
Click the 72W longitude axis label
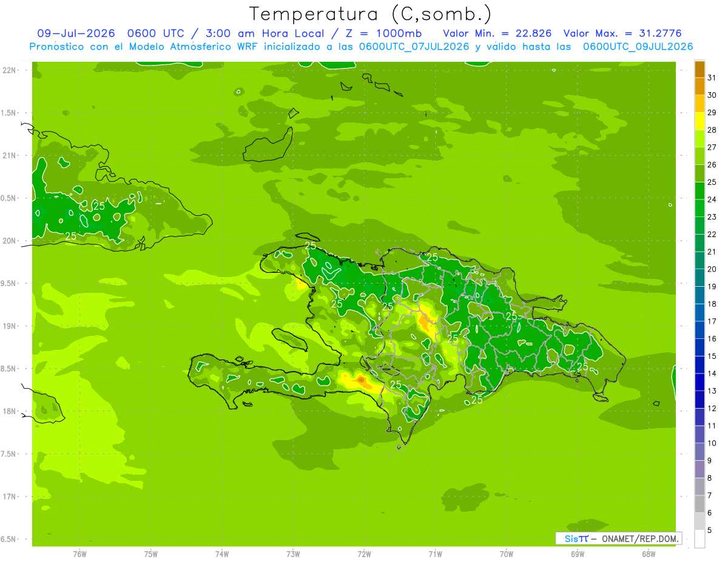click(364, 554)
